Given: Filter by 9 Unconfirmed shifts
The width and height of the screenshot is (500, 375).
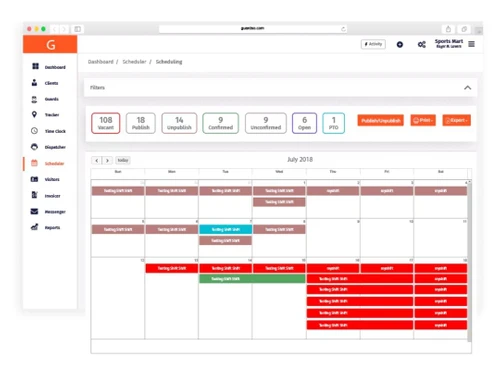Looking at the screenshot, I should point(266,123).
